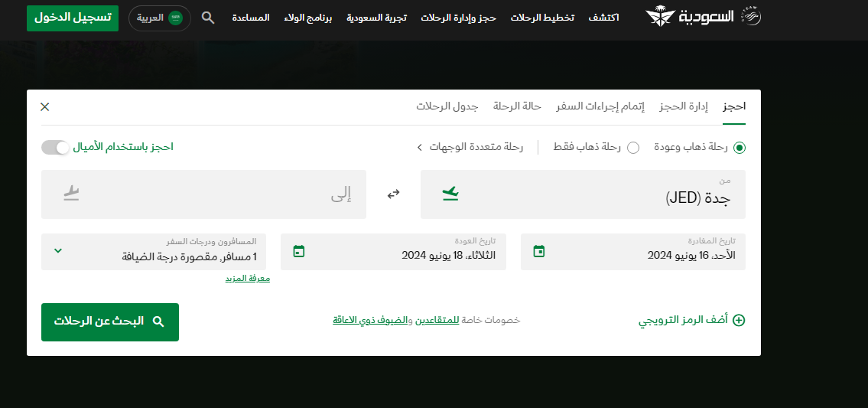This screenshot has width=868, height=408.
Task: Open the return date calendar icon
Action: pos(299,251)
